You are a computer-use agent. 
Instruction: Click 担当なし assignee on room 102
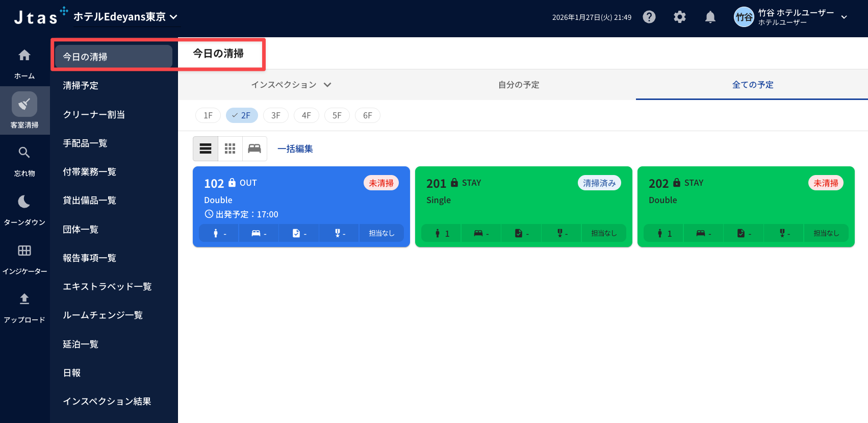[381, 233]
